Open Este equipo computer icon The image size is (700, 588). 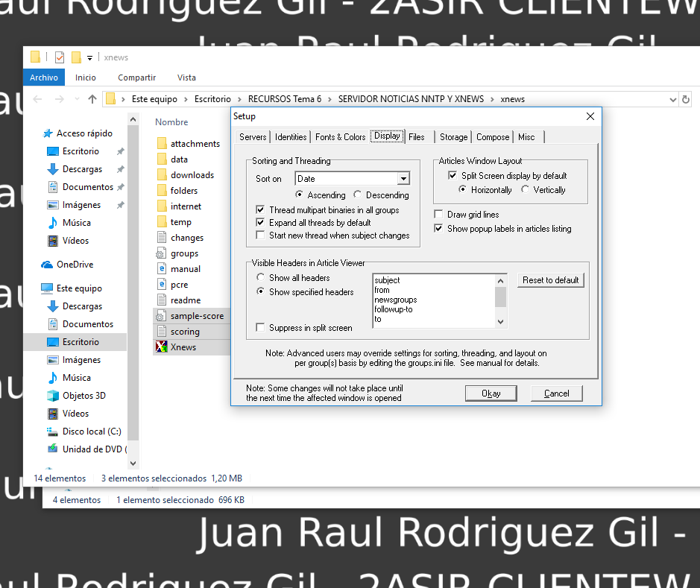click(x=47, y=288)
